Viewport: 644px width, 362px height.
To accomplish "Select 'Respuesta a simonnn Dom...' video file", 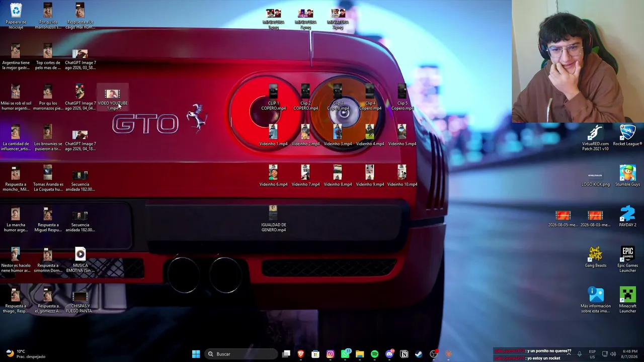I will click(48, 260).
